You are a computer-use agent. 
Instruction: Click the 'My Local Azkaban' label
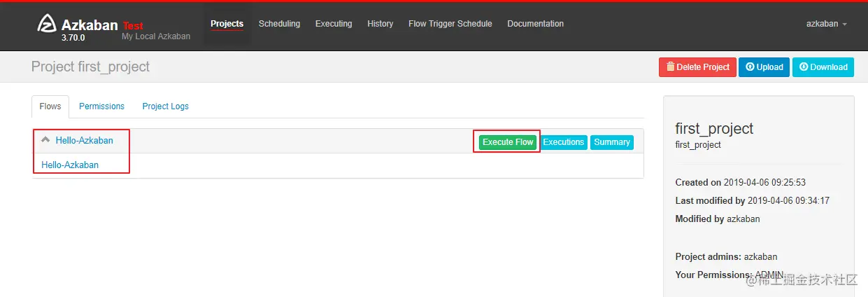click(156, 36)
